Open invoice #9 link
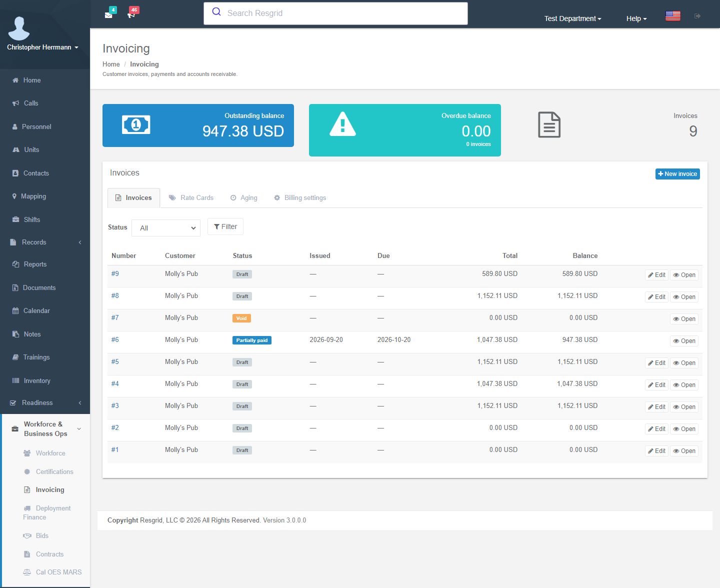720x588 pixels. pos(115,273)
